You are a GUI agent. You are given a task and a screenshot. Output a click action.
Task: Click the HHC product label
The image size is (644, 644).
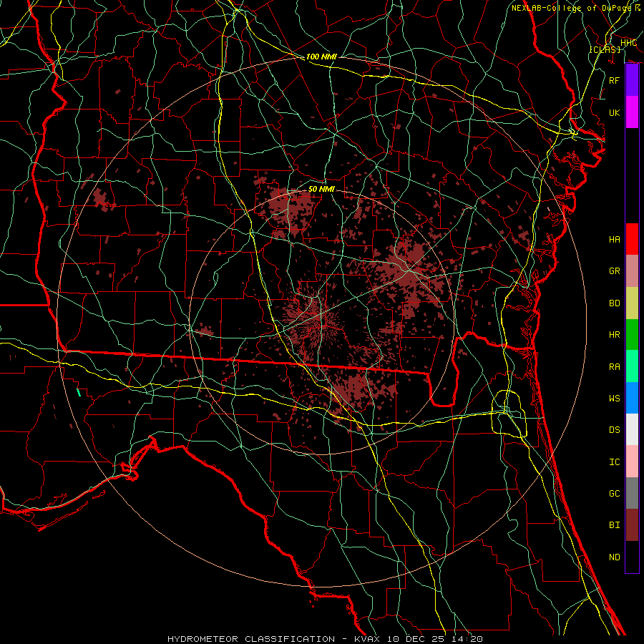coord(628,43)
